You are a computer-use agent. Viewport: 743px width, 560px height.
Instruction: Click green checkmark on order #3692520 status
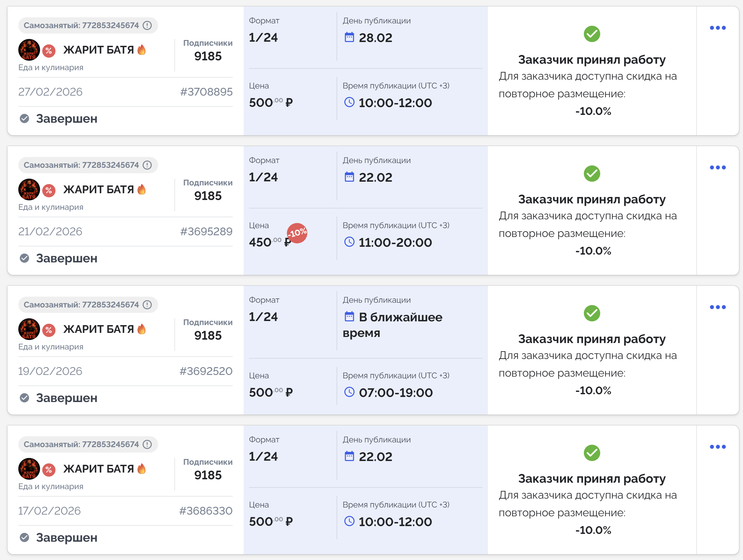click(x=592, y=313)
